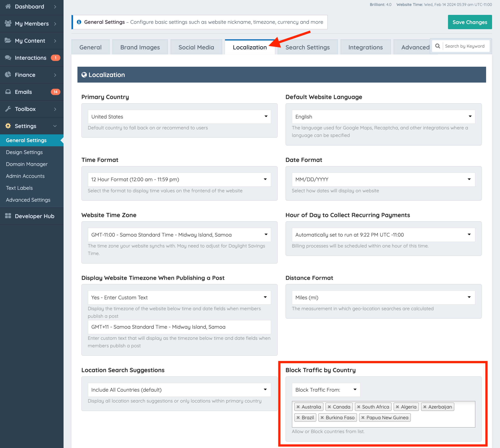The width and height of the screenshot is (500, 448).
Task: Open the Distance Format dropdown
Action: [383, 297]
